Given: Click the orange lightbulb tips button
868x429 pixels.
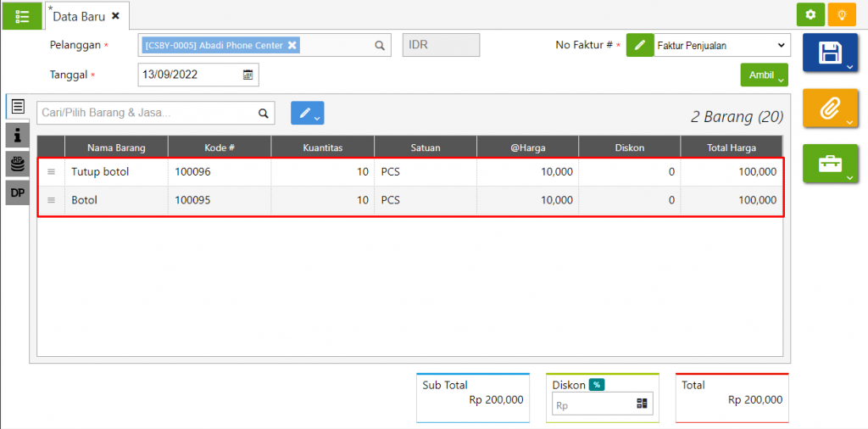Looking at the screenshot, I should (x=842, y=15).
